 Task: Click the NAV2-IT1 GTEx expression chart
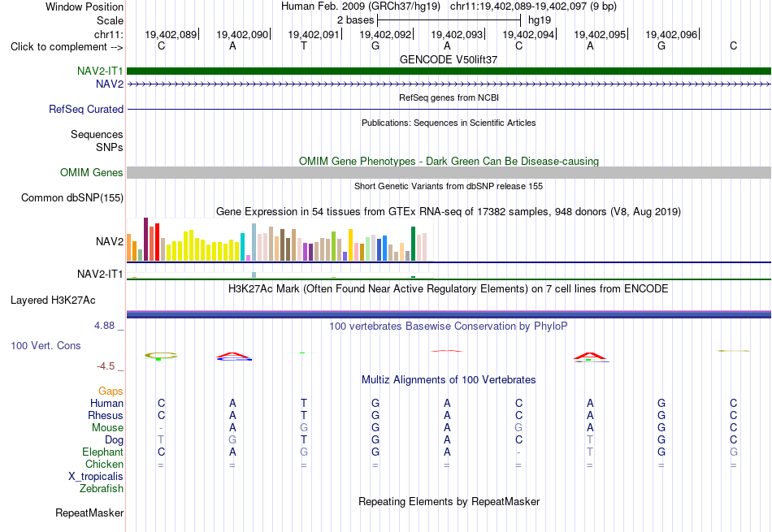coord(280,275)
